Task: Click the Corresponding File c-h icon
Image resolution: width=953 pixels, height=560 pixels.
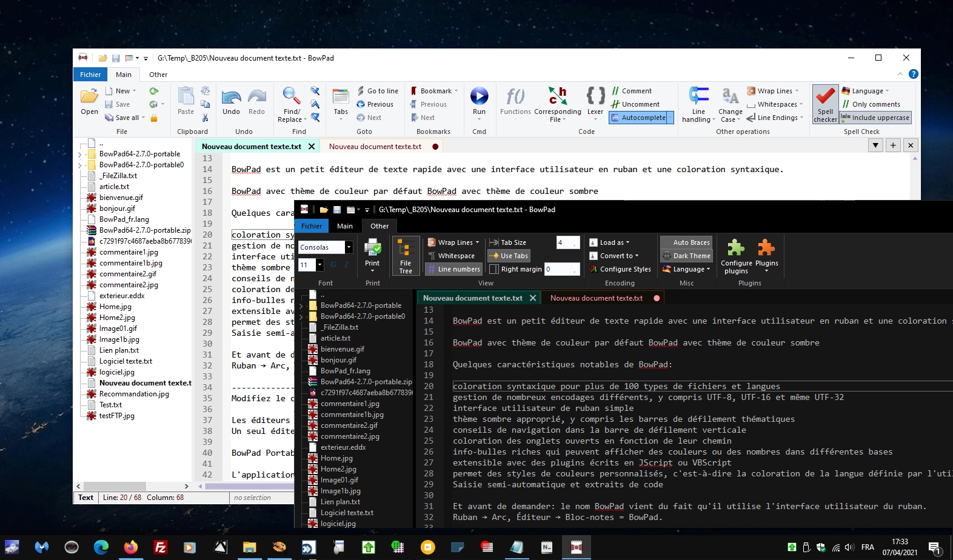Action: click(x=557, y=96)
